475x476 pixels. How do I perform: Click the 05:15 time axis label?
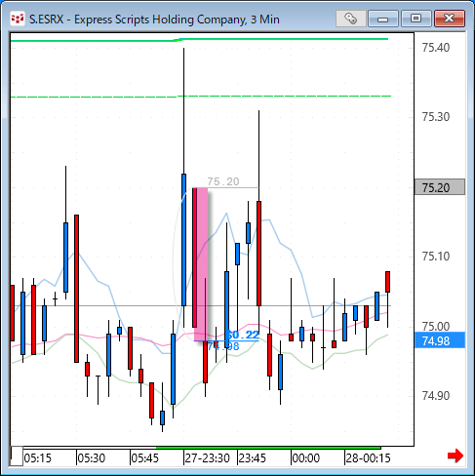click(38, 458)
